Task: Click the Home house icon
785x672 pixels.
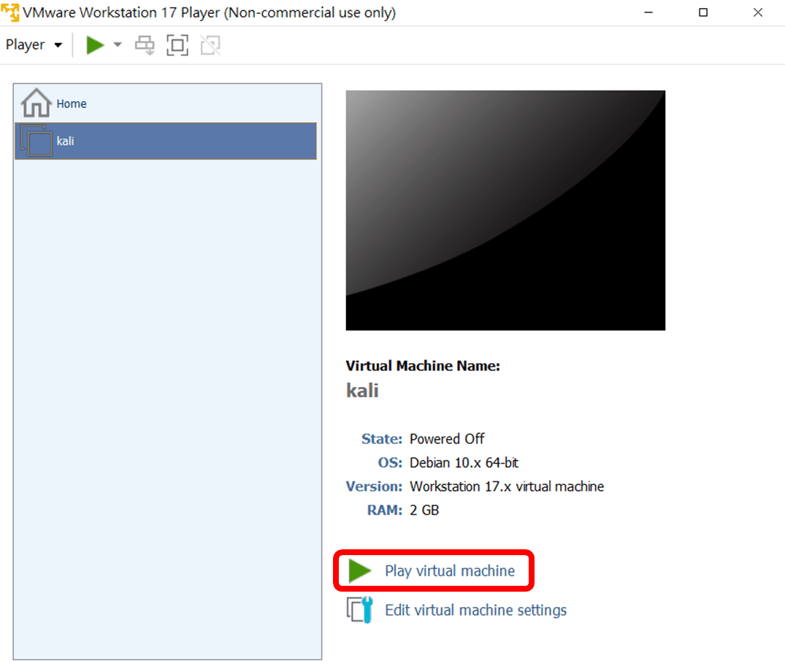Action: tap(36, 103)
